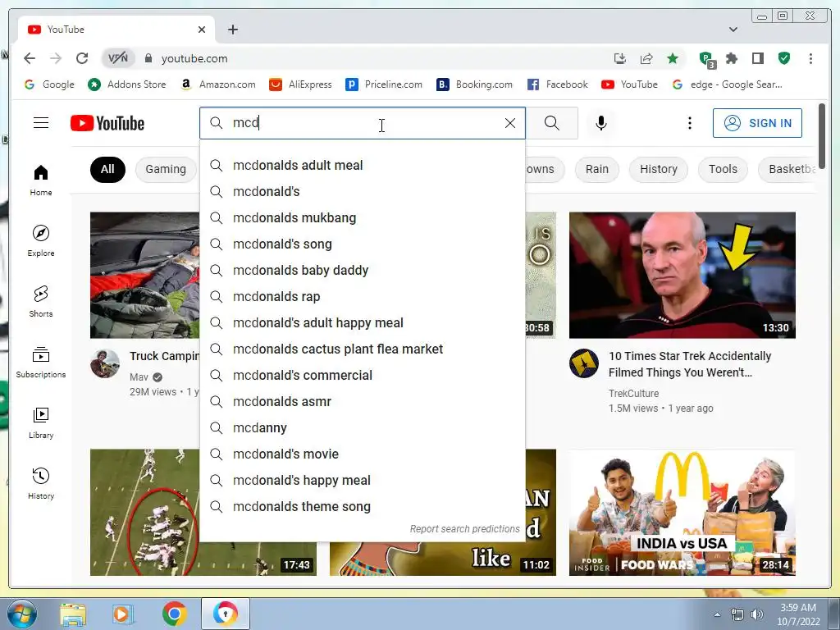Open the green P extension with badge

pos(707,59)
